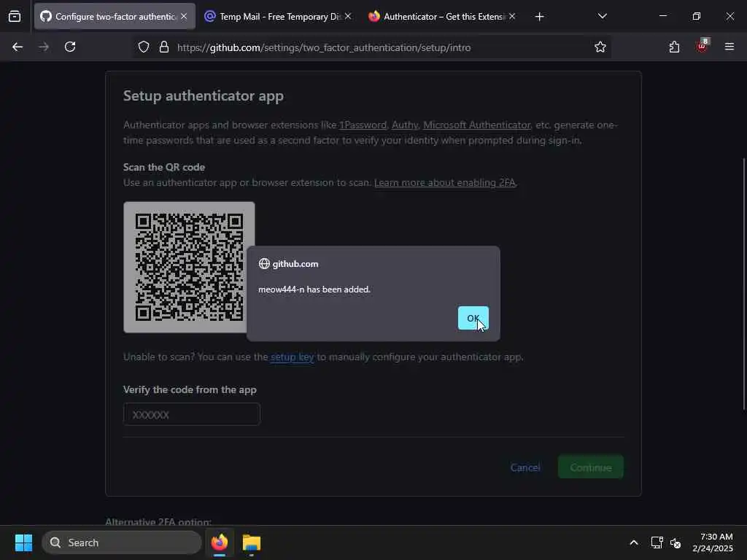747x560 pixels.
Task: Open a new browser tab
Action: 539,17
